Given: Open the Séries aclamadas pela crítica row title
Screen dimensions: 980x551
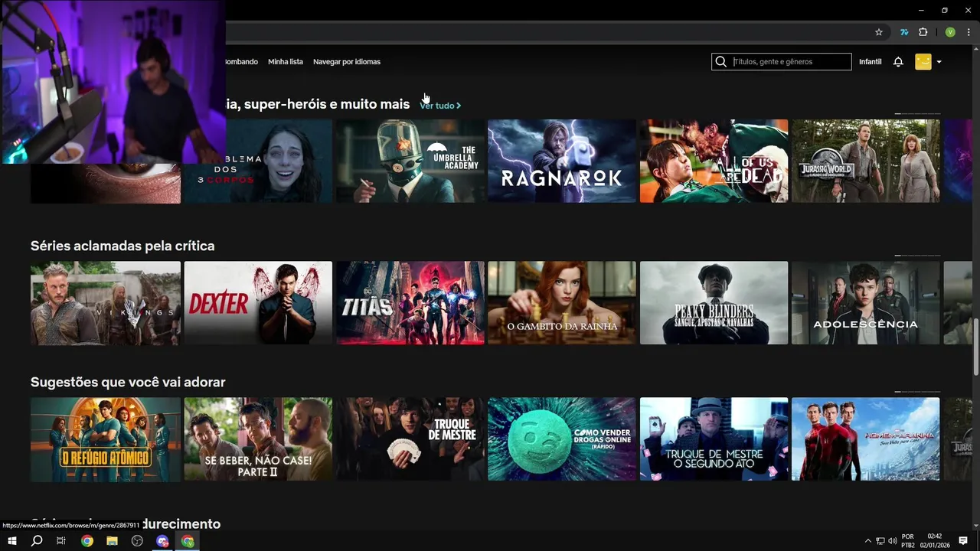Looking at the screenshot, I should pos(122,246).
